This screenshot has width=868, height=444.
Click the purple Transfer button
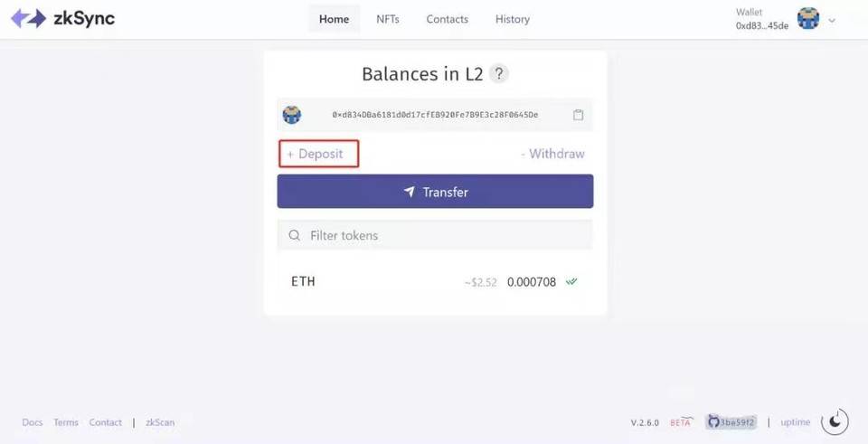[x=435, y=192]
